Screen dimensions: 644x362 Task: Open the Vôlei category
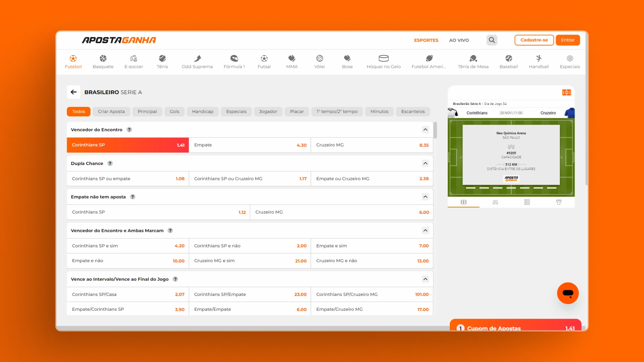click(319, 62)
